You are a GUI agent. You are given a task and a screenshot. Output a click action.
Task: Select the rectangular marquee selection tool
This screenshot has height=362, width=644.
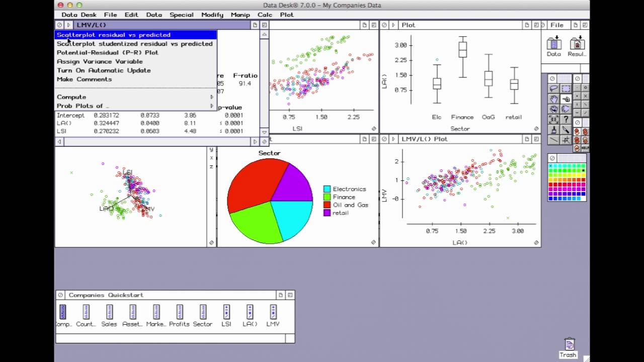[x=566, y=88]
